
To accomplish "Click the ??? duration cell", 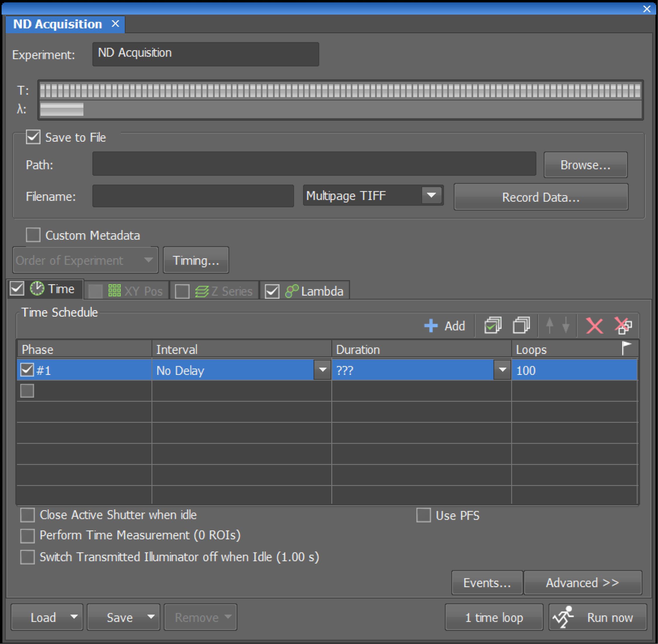I will [413, 370].
